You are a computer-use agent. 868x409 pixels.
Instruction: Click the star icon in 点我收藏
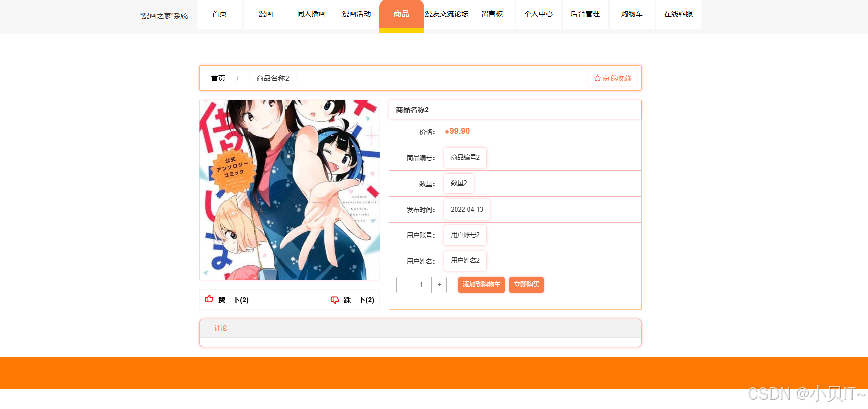(597, 78)
